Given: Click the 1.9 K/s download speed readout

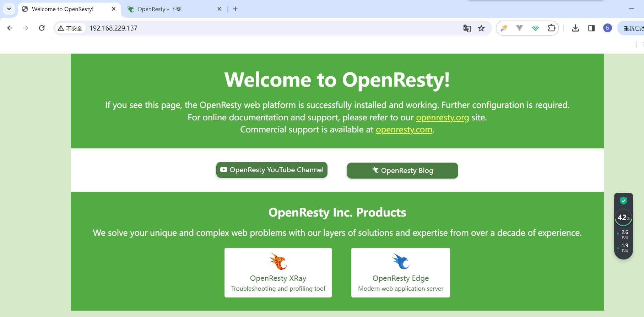Looking at the screenshot, I should pyautogui.click(x=624, y=247).
